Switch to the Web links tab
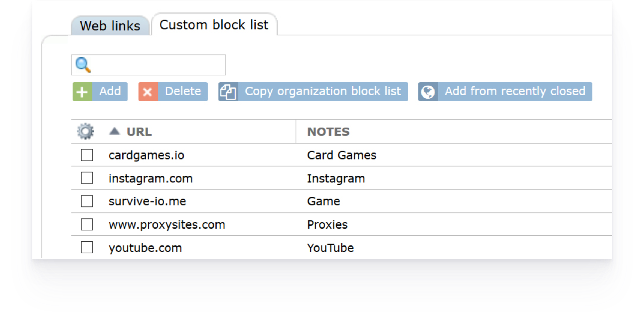This screenshot has width=644, height=323. point(110,26)
